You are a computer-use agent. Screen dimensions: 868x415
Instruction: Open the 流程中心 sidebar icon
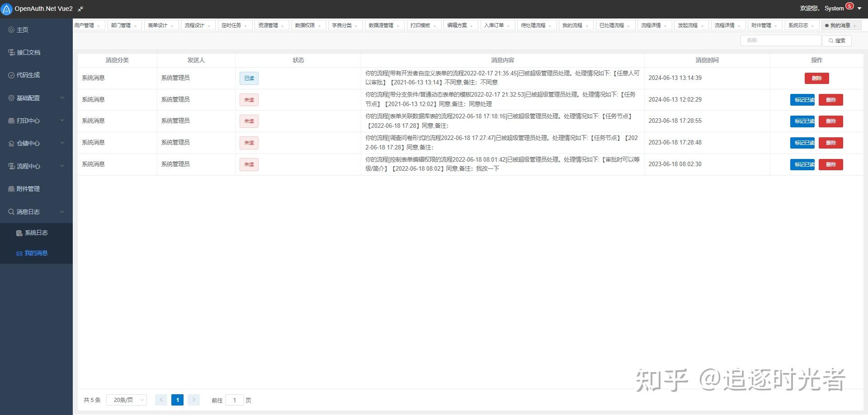(x=10, y=166)
